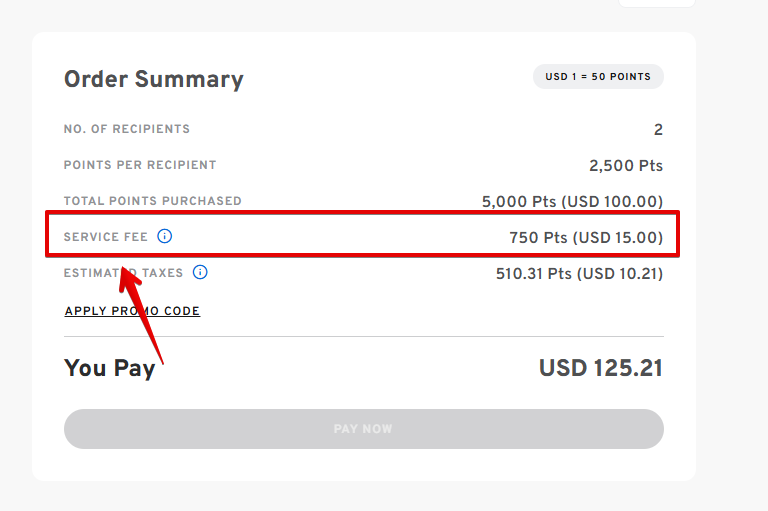Click the 750 Pts (USD 15.00) amount
The image size is (768, 511).
tap(586, 238)
